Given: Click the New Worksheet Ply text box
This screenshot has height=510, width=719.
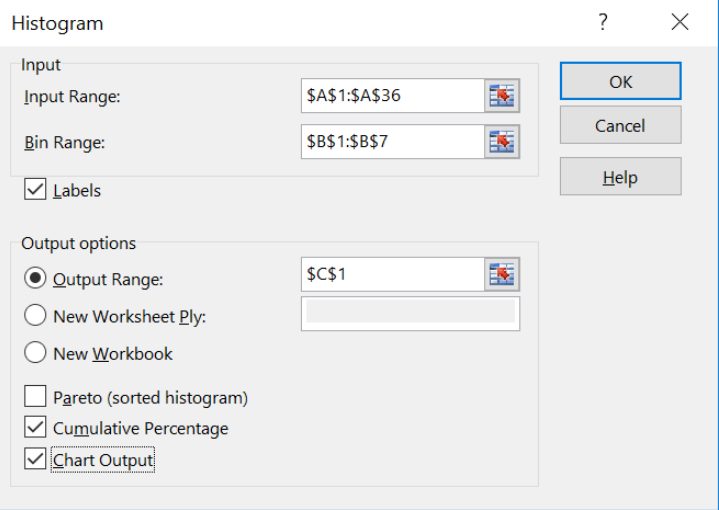Looking at the screenshot, I should tap(410, 313).
